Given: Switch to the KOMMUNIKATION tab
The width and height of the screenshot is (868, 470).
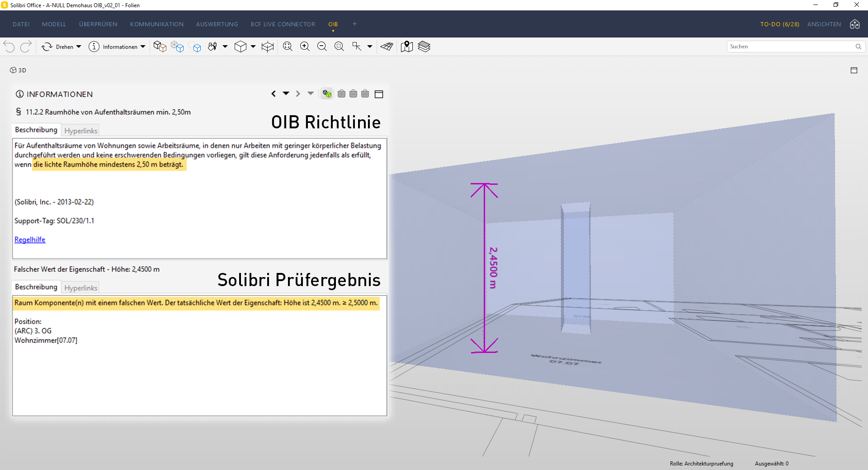Looking at the screenshot, I should [x=157, y=24].
